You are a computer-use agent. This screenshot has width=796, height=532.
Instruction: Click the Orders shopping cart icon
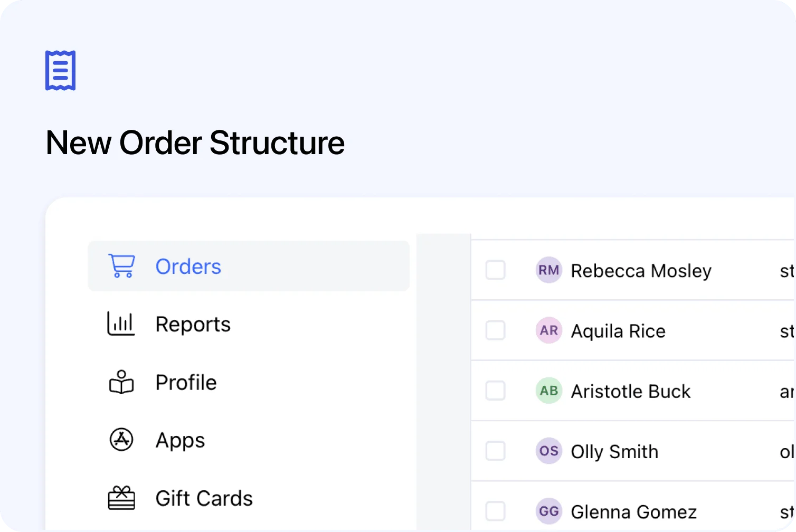[121, 266]
